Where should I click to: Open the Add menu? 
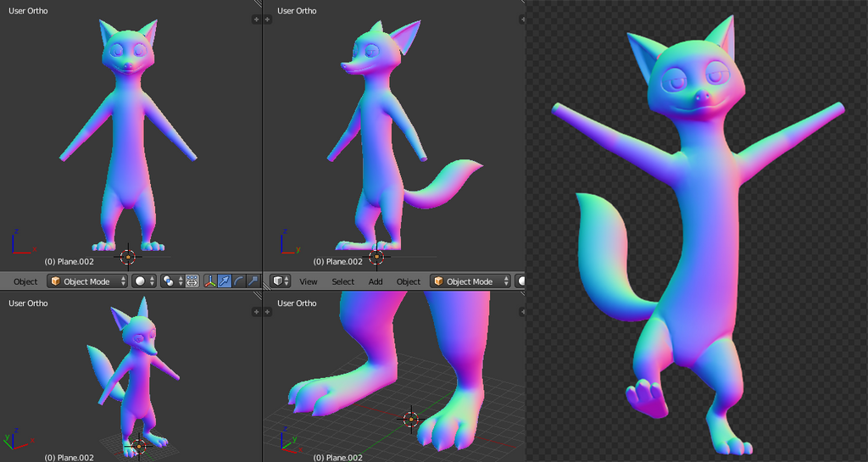click(x=376, y=281)
